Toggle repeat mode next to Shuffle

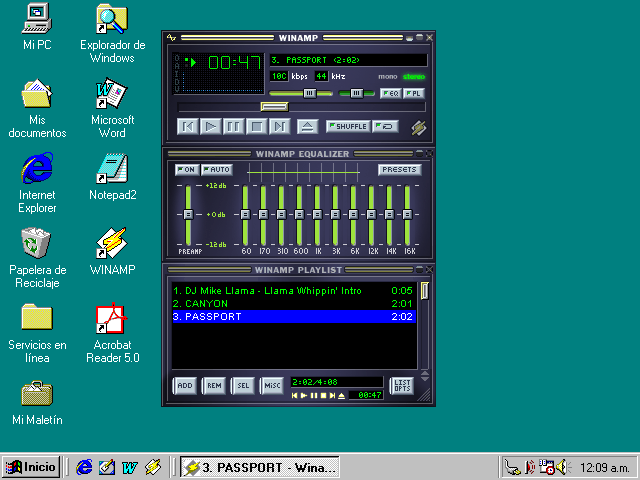point(385,127)
